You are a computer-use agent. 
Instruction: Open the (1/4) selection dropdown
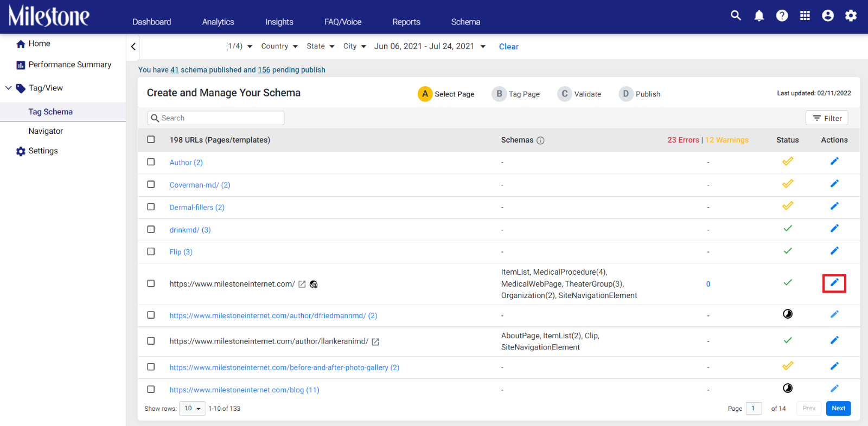239,47
